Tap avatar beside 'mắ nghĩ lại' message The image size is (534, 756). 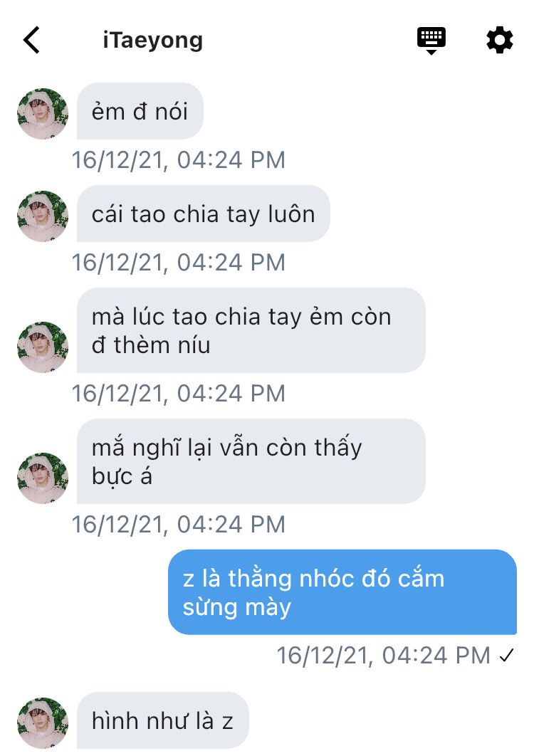click(x=43, y=478)
